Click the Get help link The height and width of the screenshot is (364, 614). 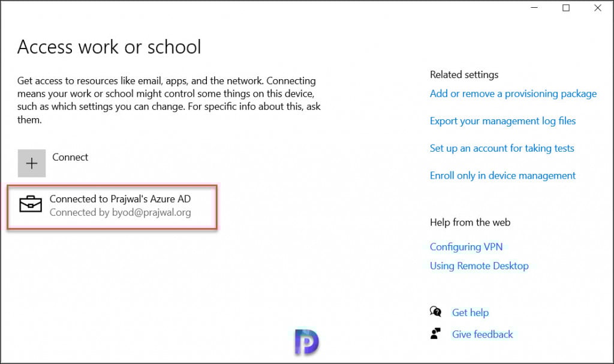(x=470, y=312)
